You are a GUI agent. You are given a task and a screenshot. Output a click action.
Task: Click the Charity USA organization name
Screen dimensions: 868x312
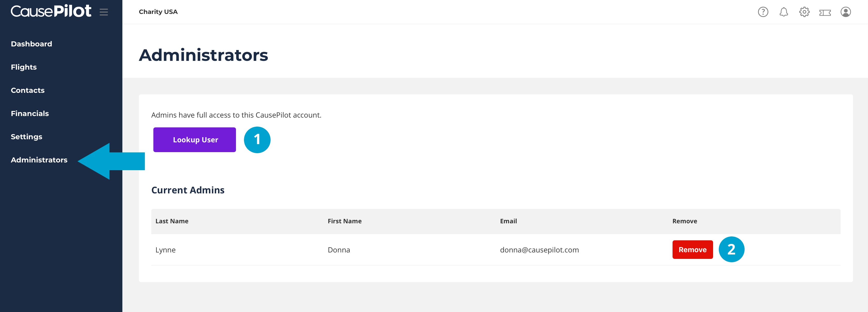(158, 12)
